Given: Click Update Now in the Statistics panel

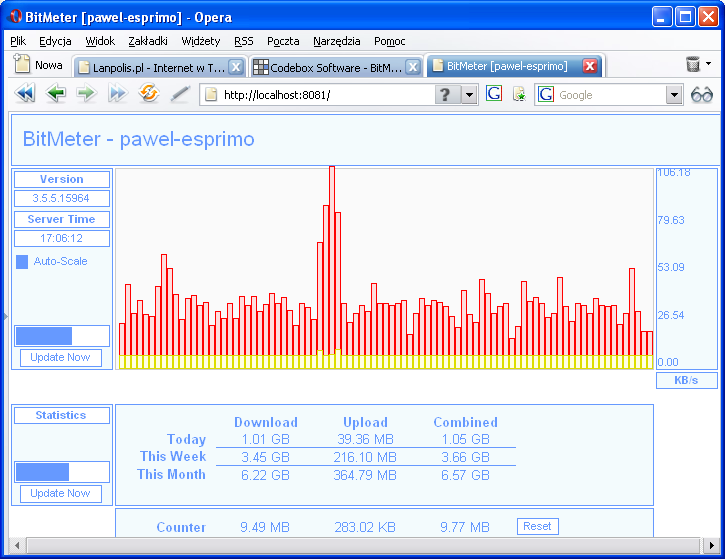Looking at the screenshot, I should pyautogui.click(x=61, y=493).
